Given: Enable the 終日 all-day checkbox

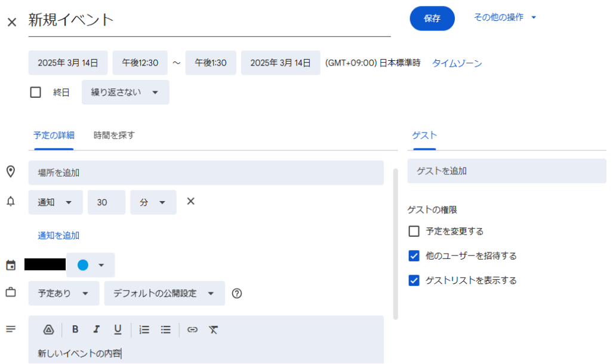Looking at the screenshot, I should [x=36, y=92].
